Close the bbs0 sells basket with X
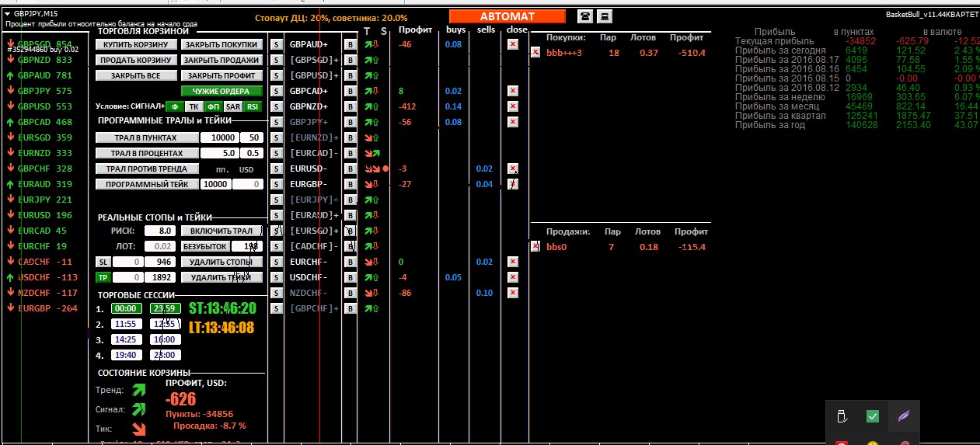 point(535,247)
